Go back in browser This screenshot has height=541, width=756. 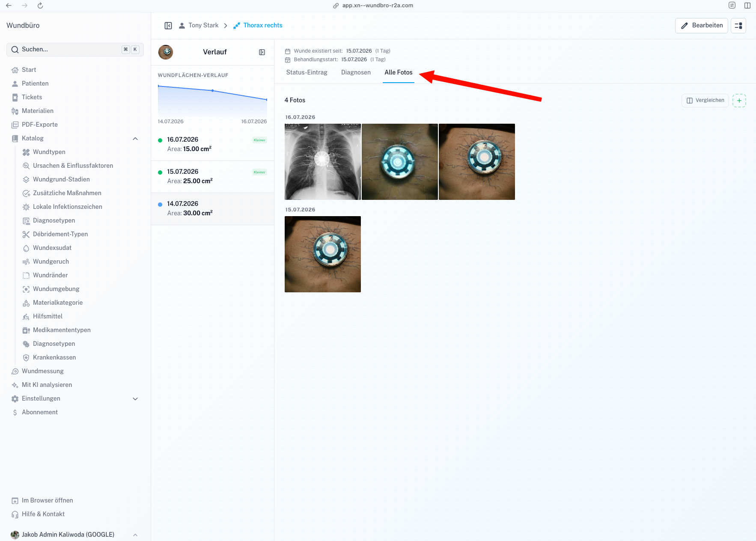tap(9, 6)
